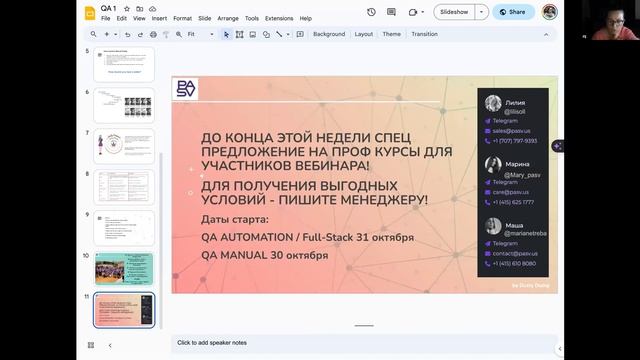
Task: Select slide 11 thumbnail
Action: (124, 310)
